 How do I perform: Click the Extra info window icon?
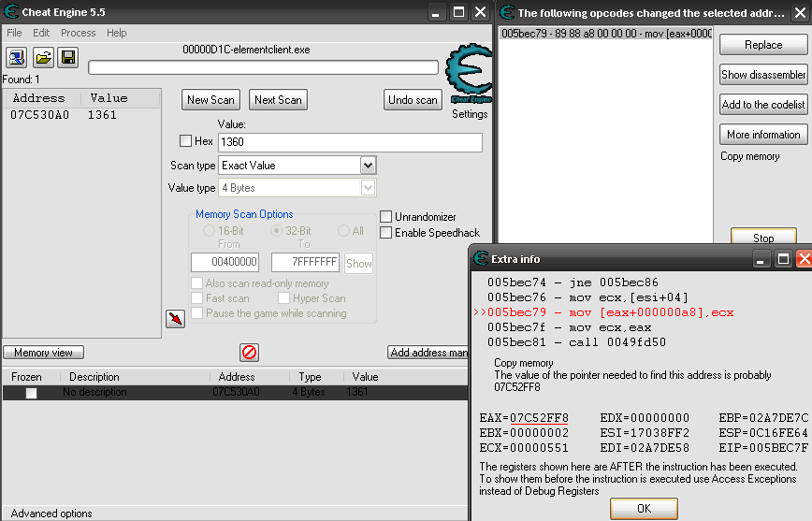[x=481, y=259]
